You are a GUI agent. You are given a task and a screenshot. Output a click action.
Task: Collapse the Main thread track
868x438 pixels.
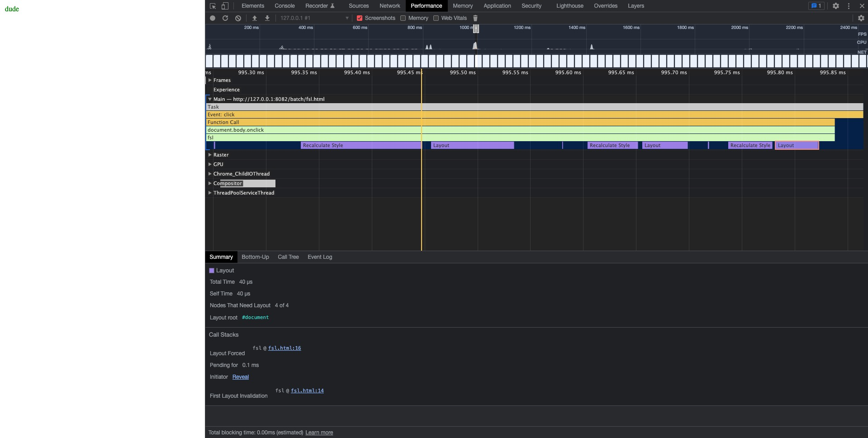tap(210, 99)
